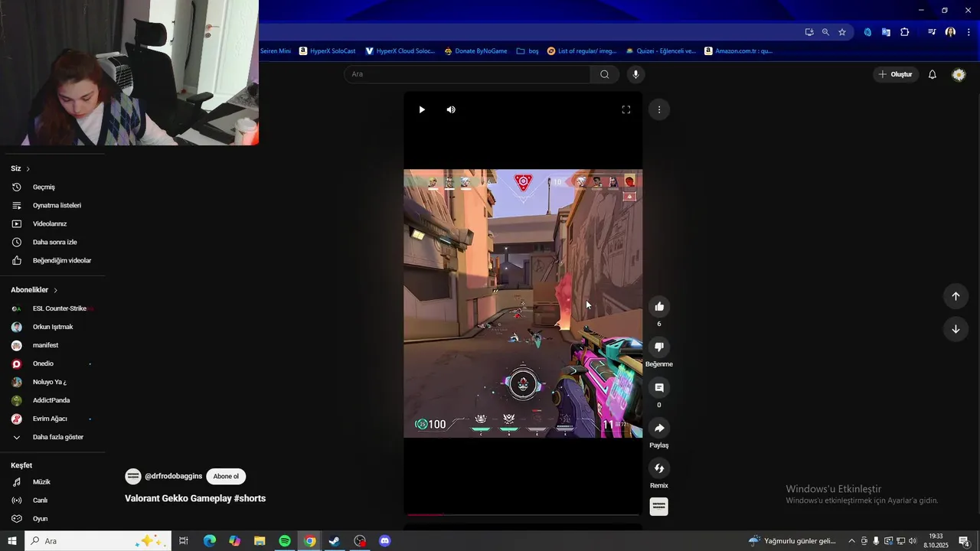Click the #shorts hashtag in title
Screen dimensions: 980x551
click(x=250, y=498)
